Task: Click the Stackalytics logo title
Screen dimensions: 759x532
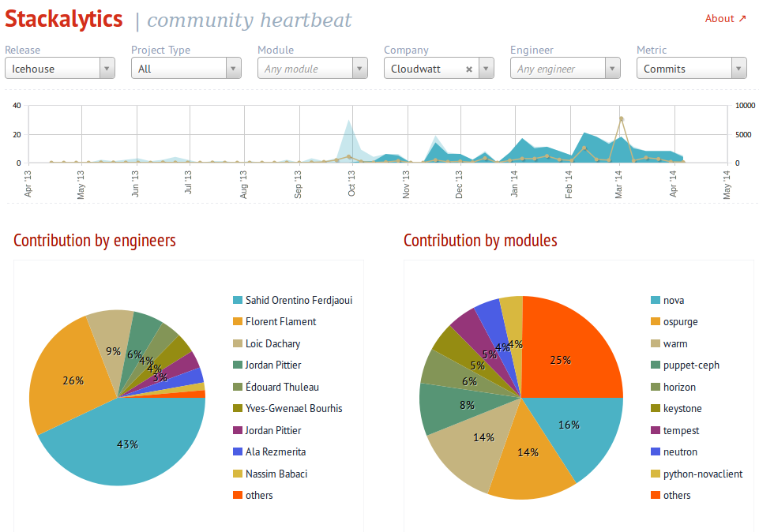Action: [65, 20]
